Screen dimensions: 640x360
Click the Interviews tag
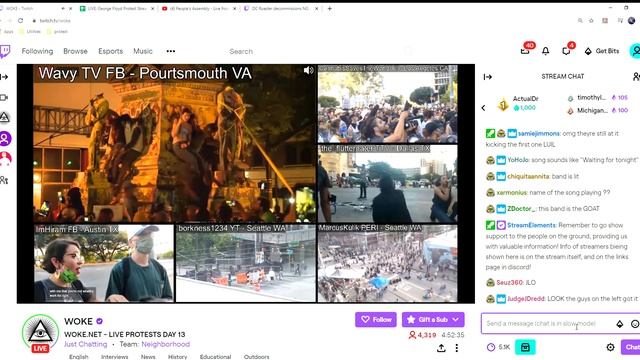(114, 357)
